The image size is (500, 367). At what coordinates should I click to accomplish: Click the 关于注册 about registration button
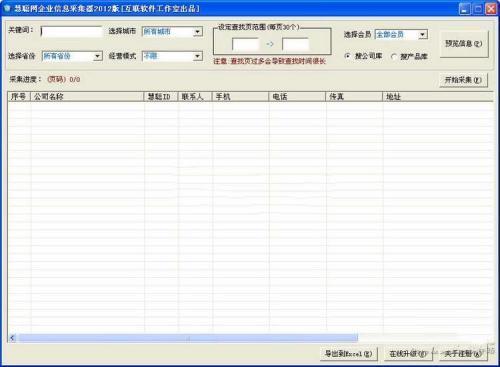coord(463,354)
